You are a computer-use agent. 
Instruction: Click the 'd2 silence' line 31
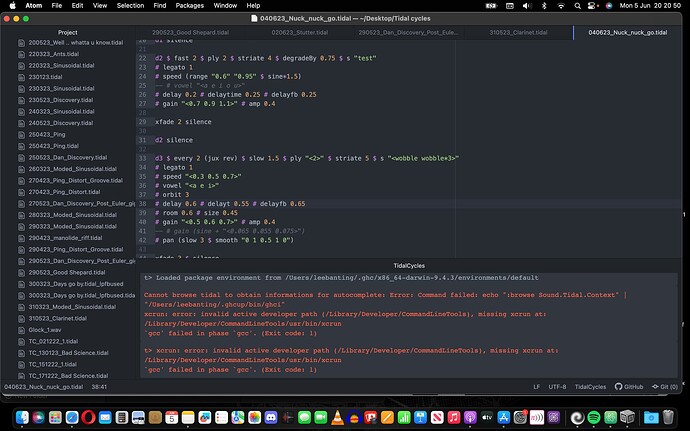(x=173, y=140)
